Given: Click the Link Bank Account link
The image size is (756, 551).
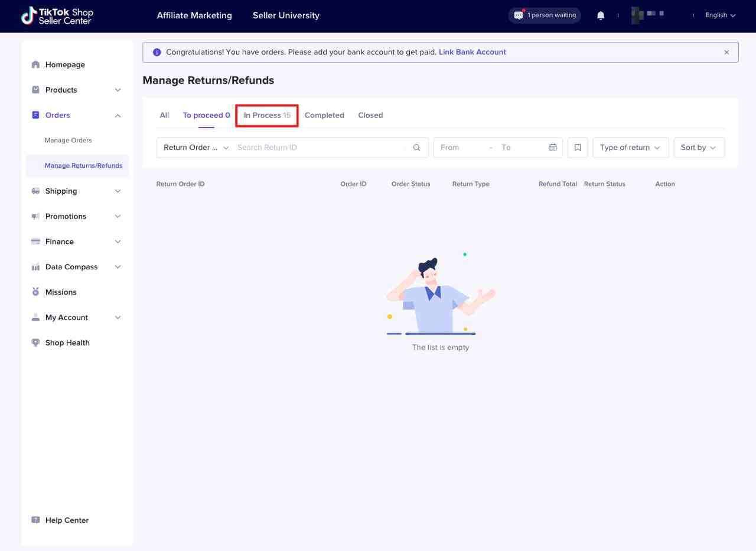Looking at the screenshot, I should click(472, 52).
